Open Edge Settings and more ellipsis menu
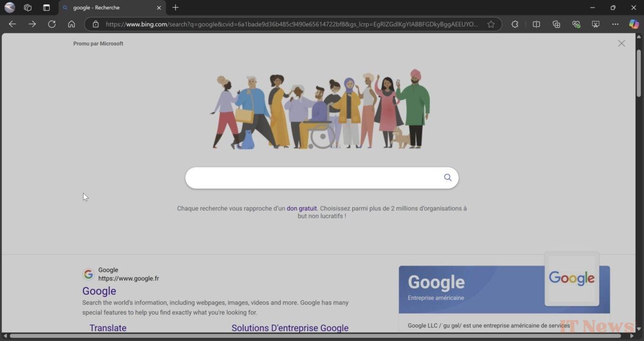 point(615,24)
